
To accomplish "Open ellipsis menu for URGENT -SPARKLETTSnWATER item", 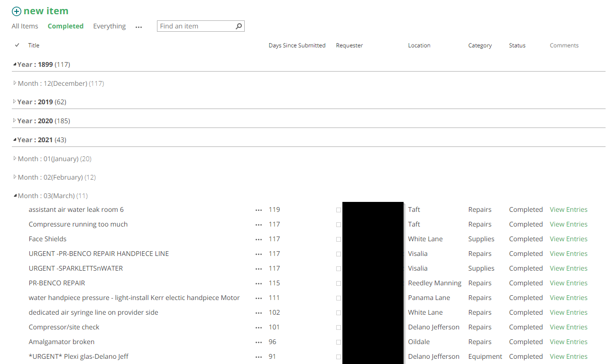I will tap(259, 268).
